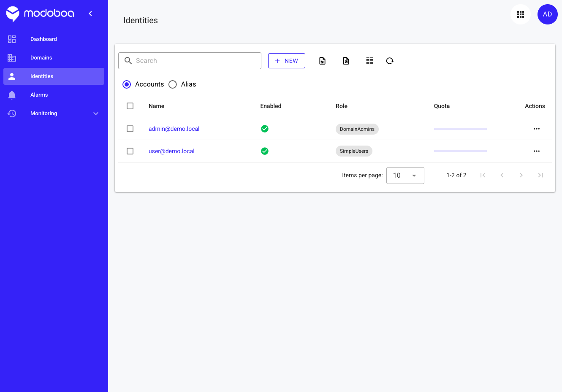Click the search magnifier icon
562x392 pixels.
[128, 61]
